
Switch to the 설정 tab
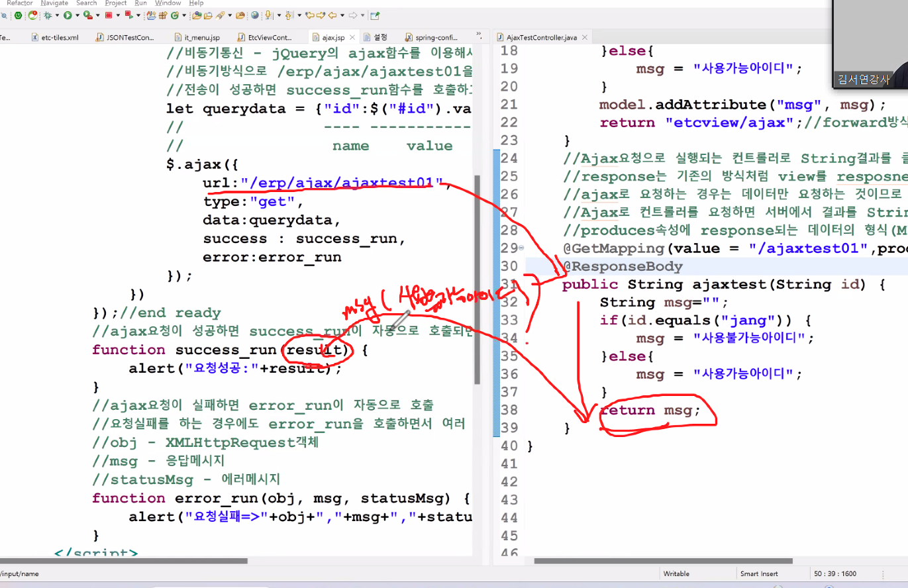(x=376, y=37)
